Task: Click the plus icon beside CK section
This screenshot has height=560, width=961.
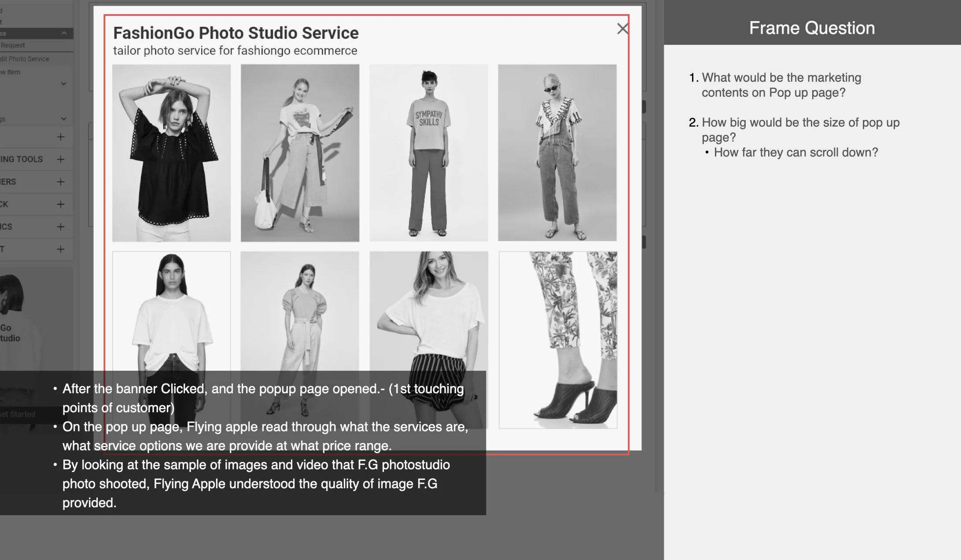Action: (x=61, y=204)
